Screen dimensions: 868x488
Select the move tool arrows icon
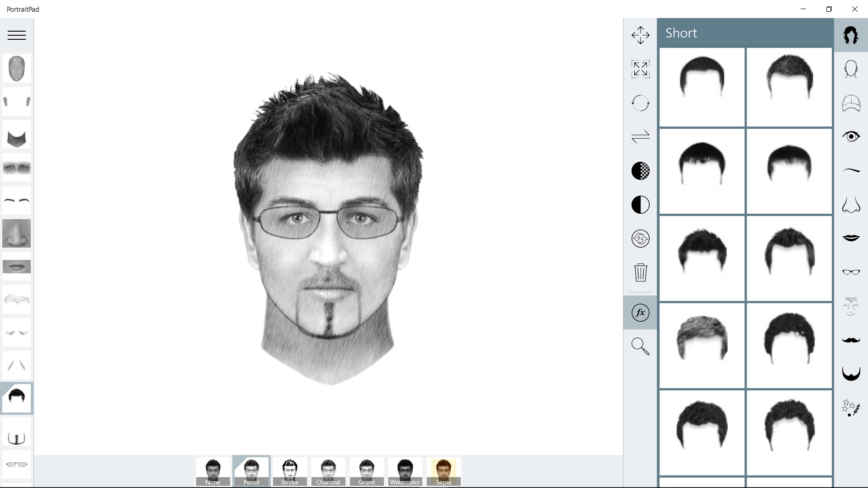(x=640, y=35)
